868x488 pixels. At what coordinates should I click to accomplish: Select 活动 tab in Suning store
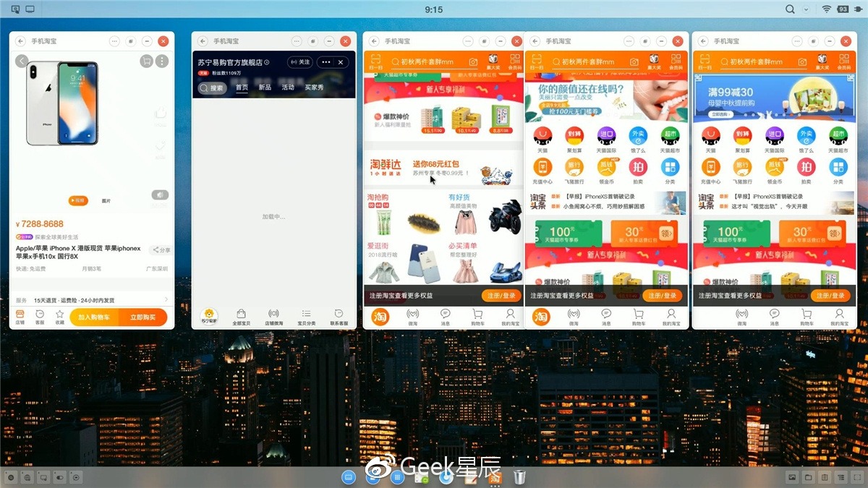tap(288, 87)
